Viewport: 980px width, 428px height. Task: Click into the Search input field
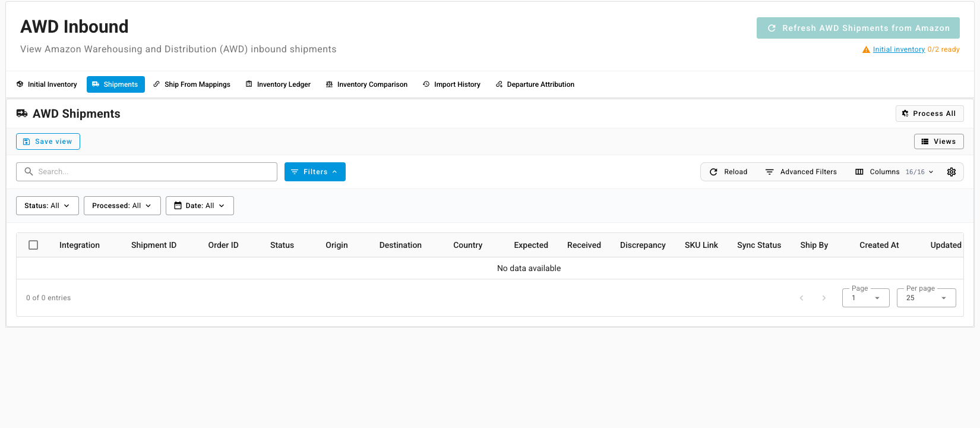click(x=147, y=172)
